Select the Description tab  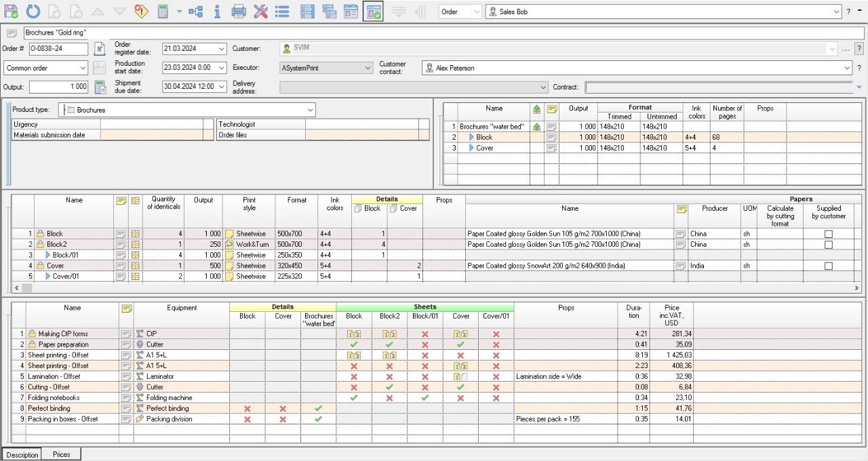pos(22,454)
